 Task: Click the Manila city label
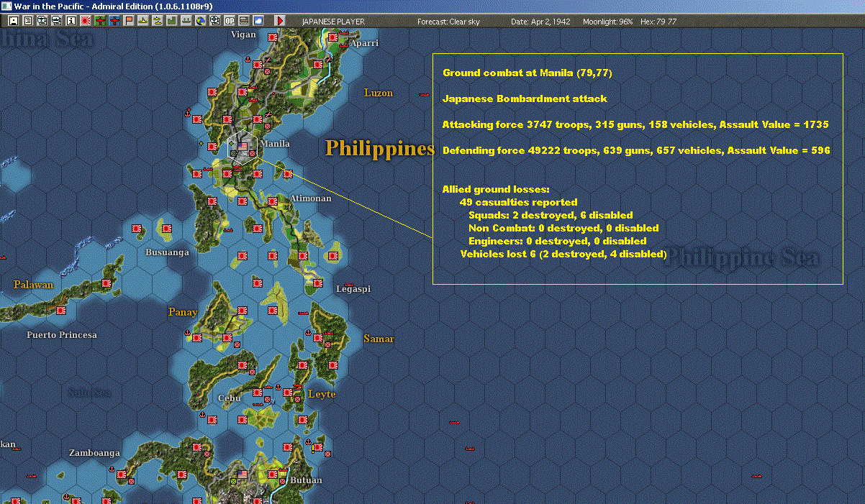coord(275,144)
